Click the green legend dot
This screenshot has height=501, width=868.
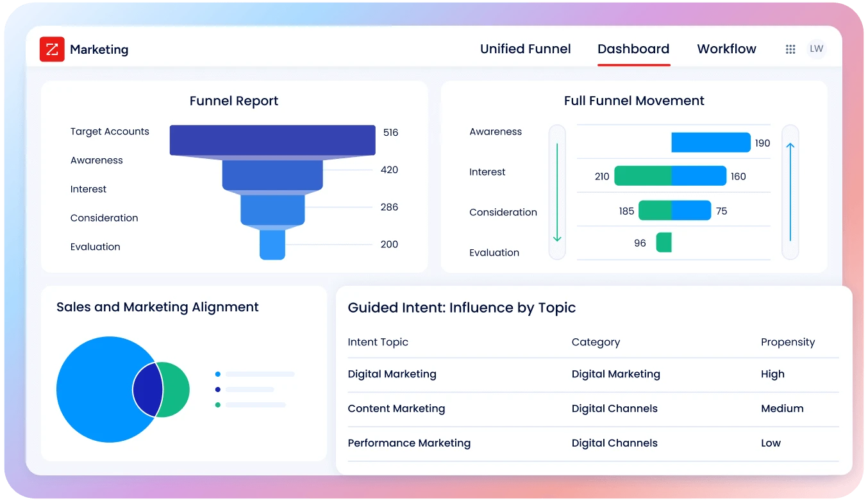pos(218,405)
